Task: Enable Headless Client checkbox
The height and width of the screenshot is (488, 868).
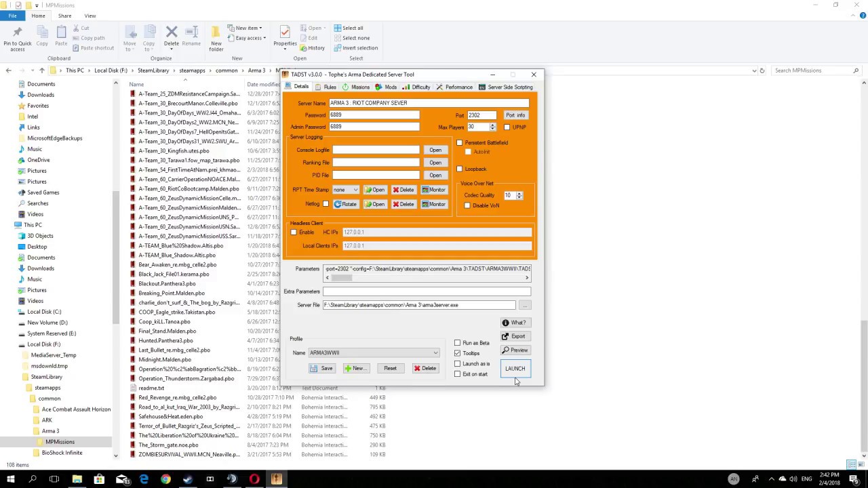Action: [294, 232]
